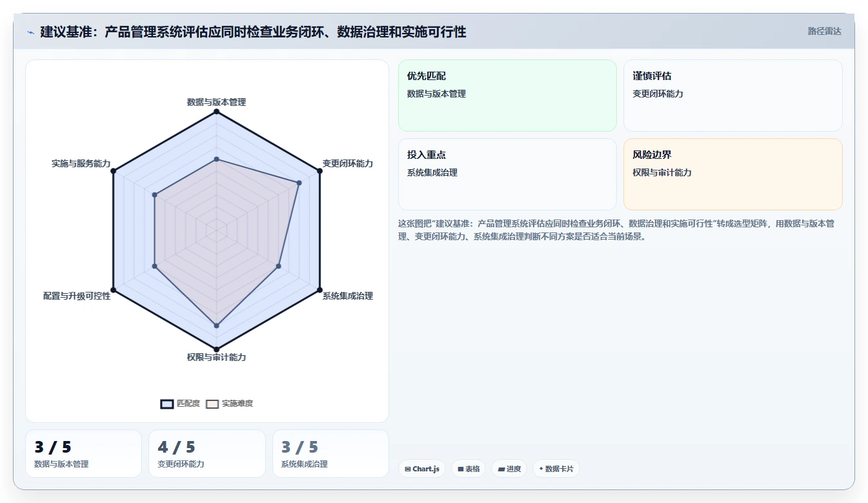Open the 3 / 5 数据与版本管理 score card
Image resolution: width=868 pixels, height=503 pixels.
pos(83,453)
